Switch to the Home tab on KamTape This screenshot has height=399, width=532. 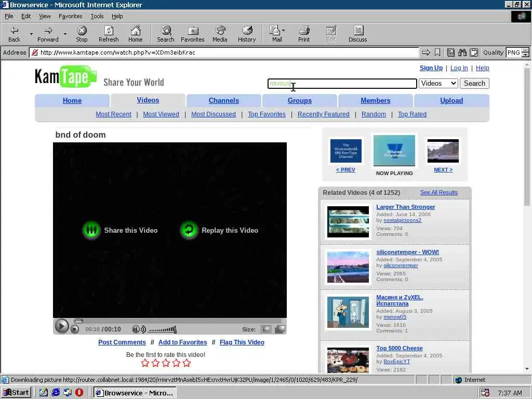click(72, 100)
